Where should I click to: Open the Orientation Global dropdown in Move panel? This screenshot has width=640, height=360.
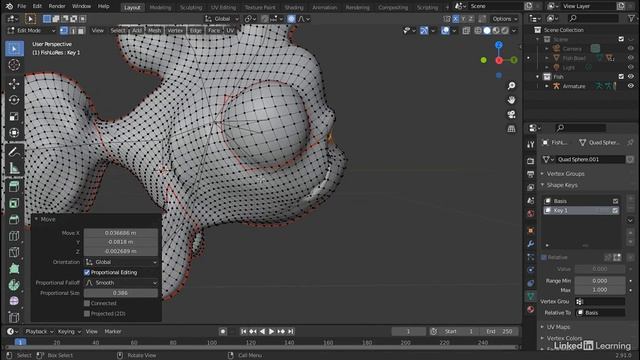[121, 262]
